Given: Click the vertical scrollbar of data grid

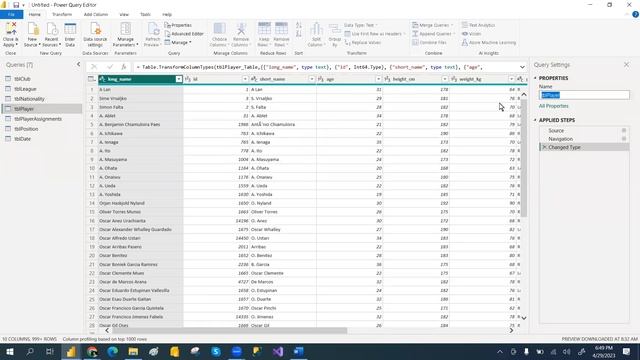Looking at the screenshot, I should [524, 159].
